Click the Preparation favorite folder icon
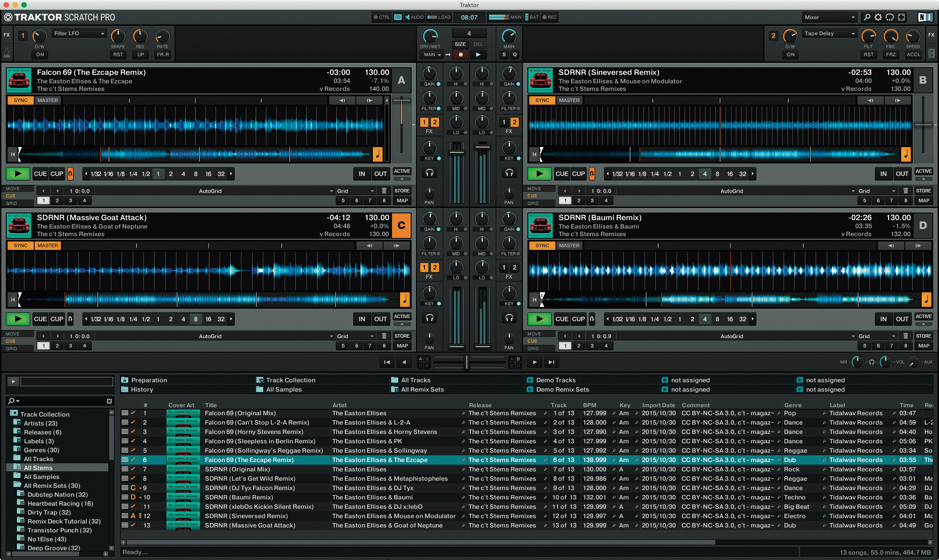The height and width of the screenshot is (560, 939). coord(125,380)
